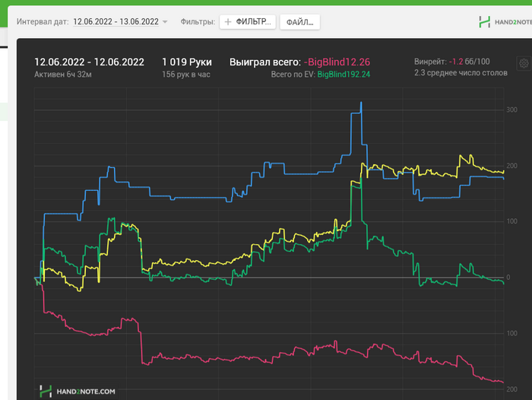Click the peak of the blue graph line
The image size is (532, 400).
361,102
